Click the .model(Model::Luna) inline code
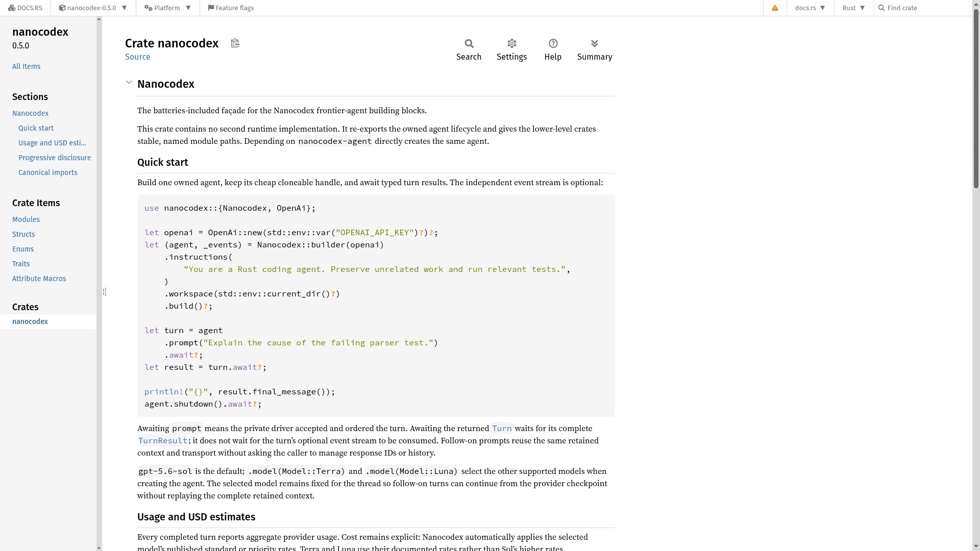 coord(412,471)
